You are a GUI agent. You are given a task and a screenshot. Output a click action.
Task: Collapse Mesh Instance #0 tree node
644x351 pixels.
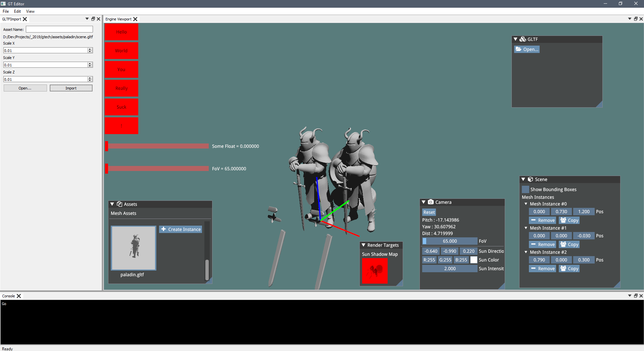(x=526, y=204)
